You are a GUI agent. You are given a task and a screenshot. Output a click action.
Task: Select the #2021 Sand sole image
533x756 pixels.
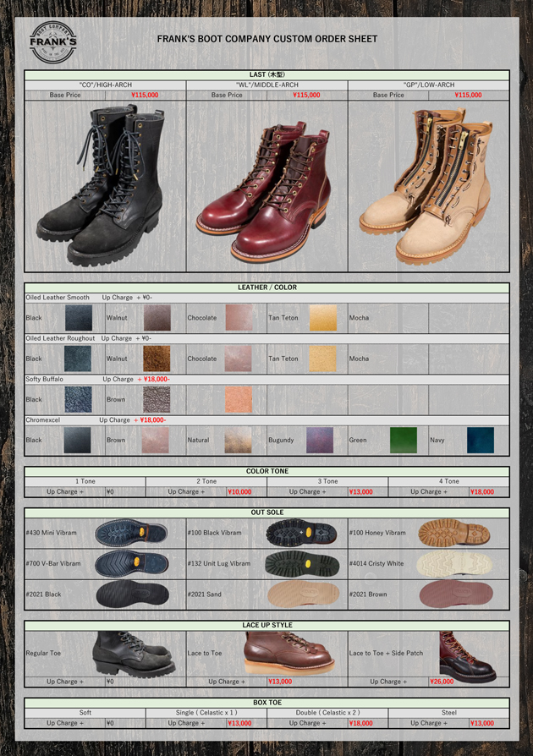coord(301,594)
